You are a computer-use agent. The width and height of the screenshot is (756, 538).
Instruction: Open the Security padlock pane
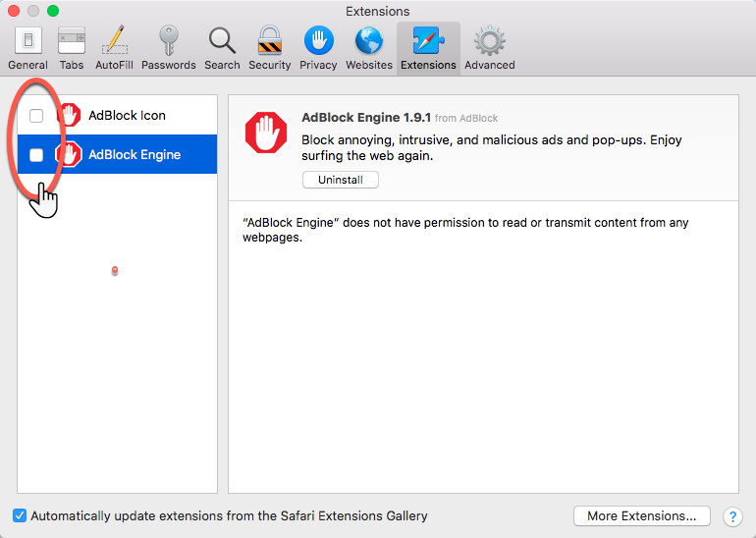[x=270, y=48]
